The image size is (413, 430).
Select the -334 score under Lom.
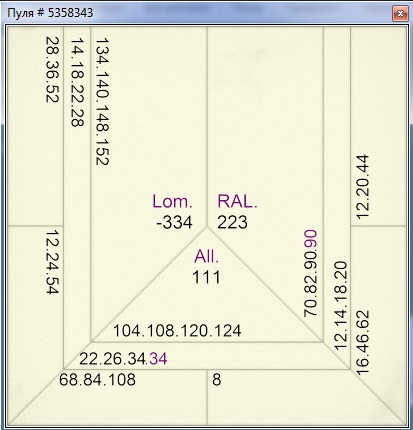pos(174,222)
